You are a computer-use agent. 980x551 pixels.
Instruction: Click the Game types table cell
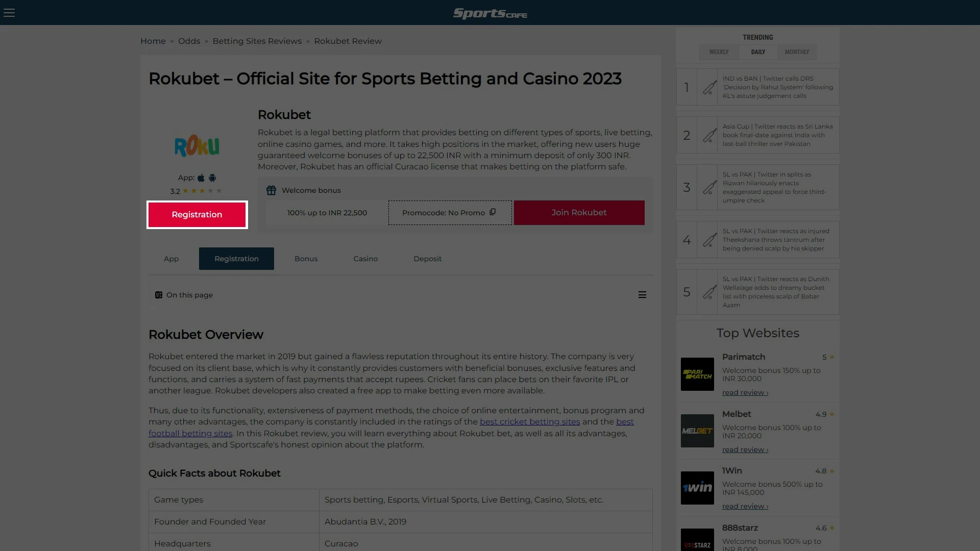pos(234,500)
